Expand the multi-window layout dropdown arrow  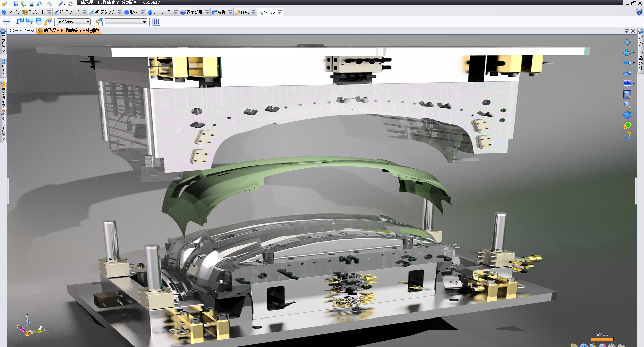pos(634,83)
